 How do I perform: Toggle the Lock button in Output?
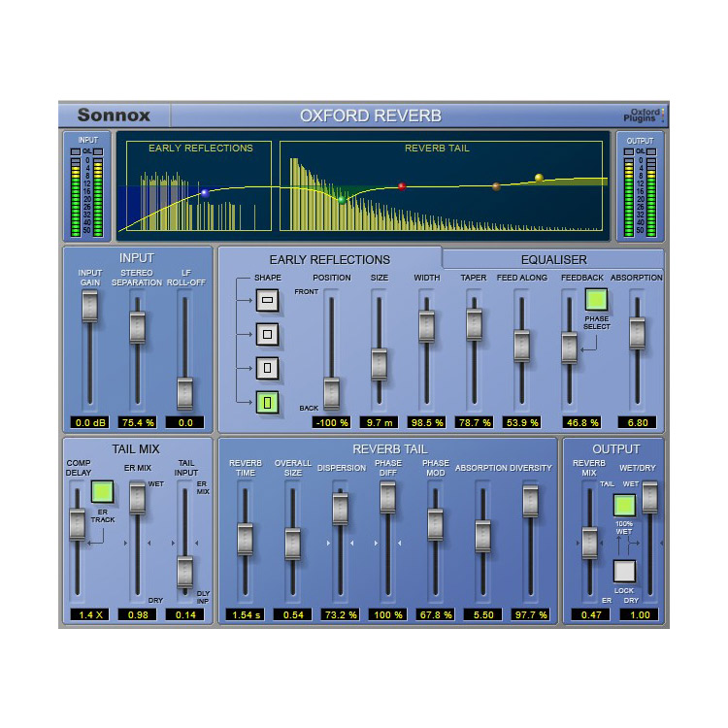(624, 571)
